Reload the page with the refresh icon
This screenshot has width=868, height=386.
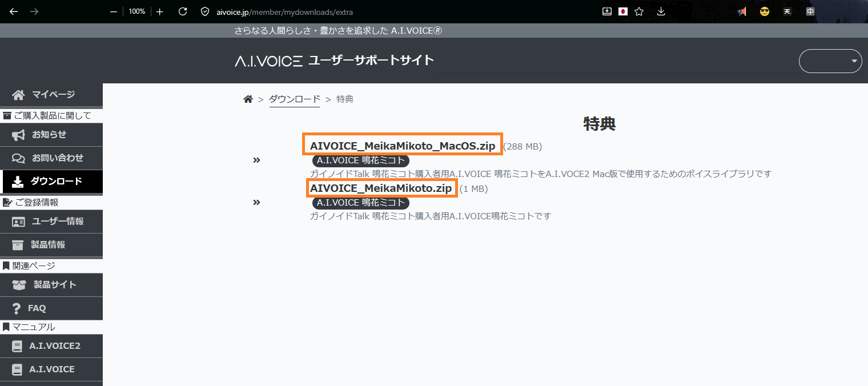point(183,11)
